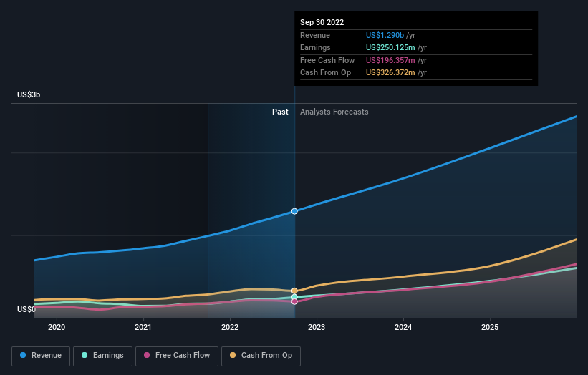Viewport: 588px width, 375px height.
Task: Click the tooltip Earnings row label
Action: click(315, 47)
